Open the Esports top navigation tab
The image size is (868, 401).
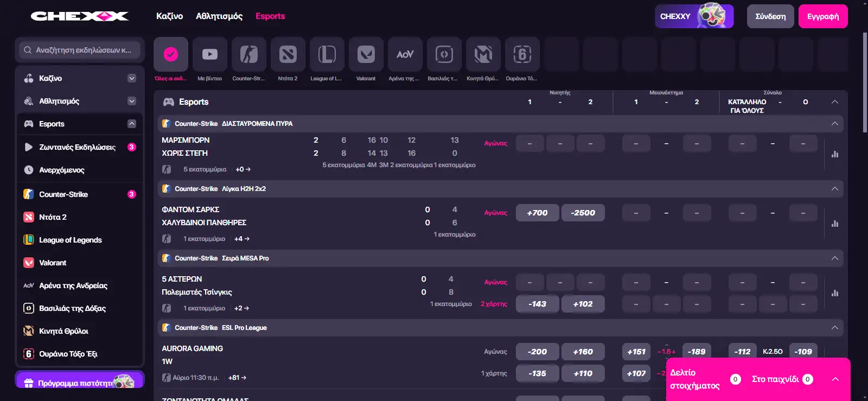click(x=270, y=16)
